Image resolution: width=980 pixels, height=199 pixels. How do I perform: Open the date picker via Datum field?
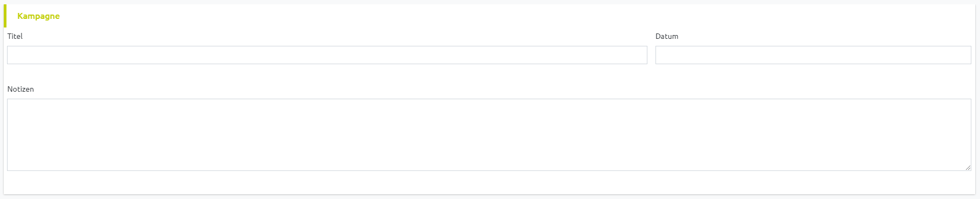point(813,55)
